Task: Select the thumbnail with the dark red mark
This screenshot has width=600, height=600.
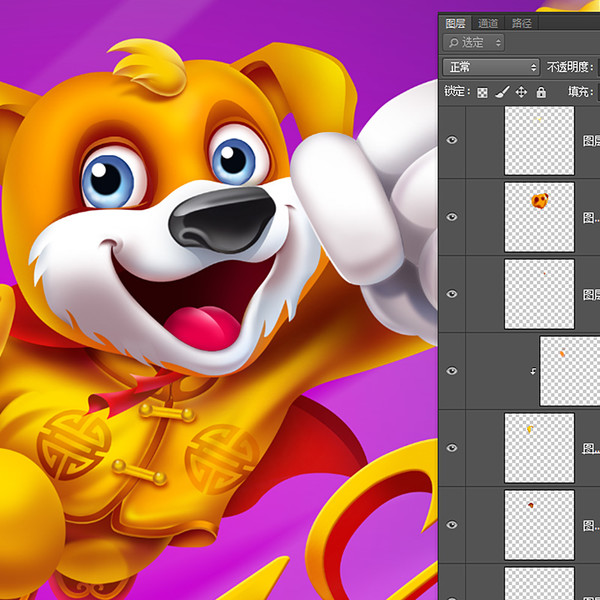Action: coord(539,525)
